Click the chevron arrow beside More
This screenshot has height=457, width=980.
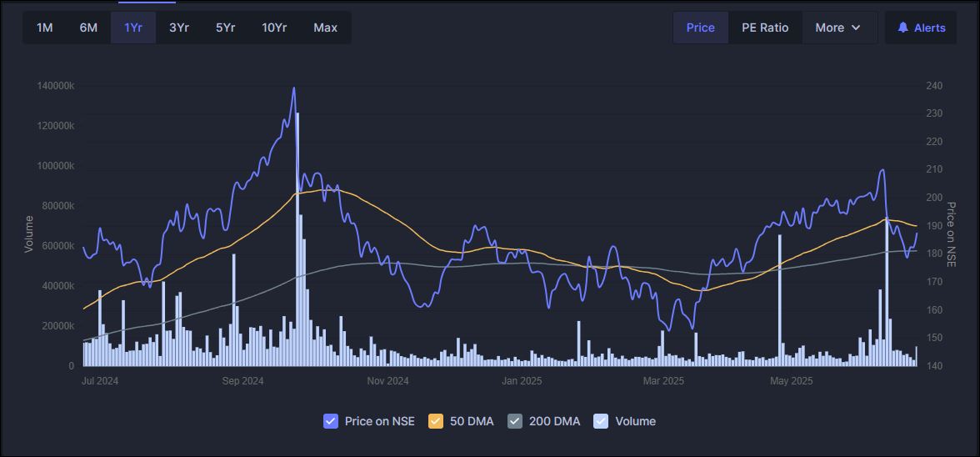[x=856, y=28]
